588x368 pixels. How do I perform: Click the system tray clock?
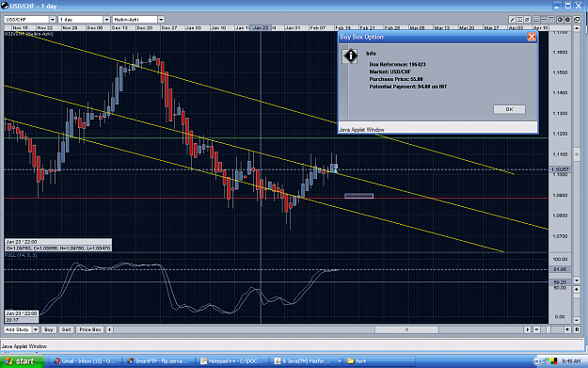pyautogui.click(x=571, y=361)
